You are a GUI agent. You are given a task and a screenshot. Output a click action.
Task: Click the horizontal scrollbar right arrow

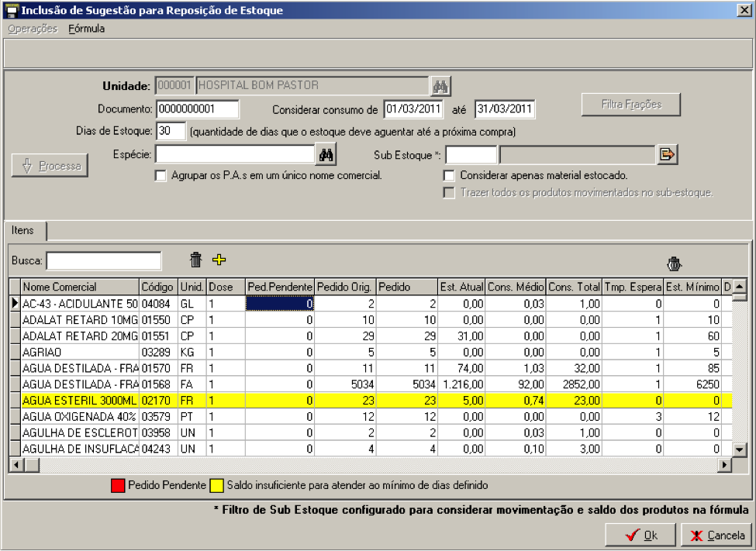tap(724, 465)
